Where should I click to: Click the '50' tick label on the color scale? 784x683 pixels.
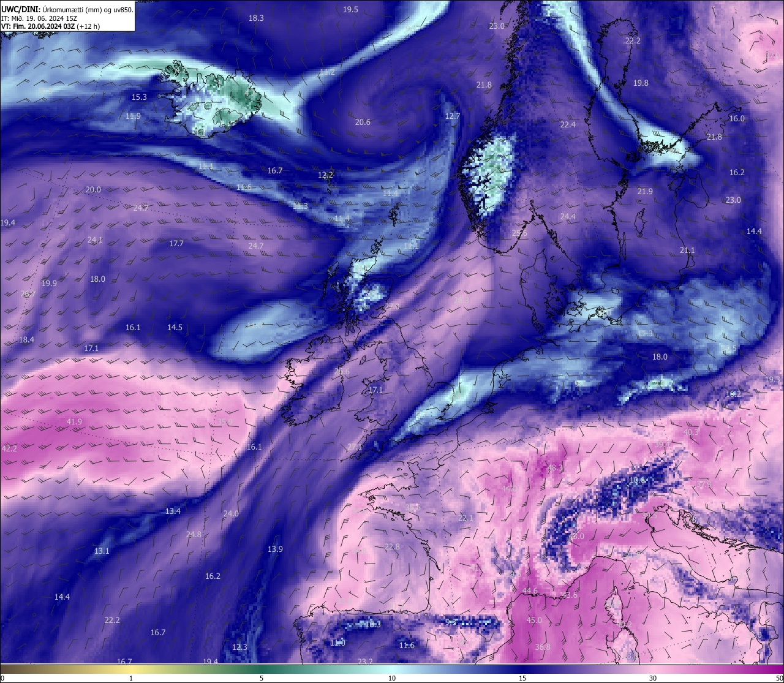click(x=779, y=678)
